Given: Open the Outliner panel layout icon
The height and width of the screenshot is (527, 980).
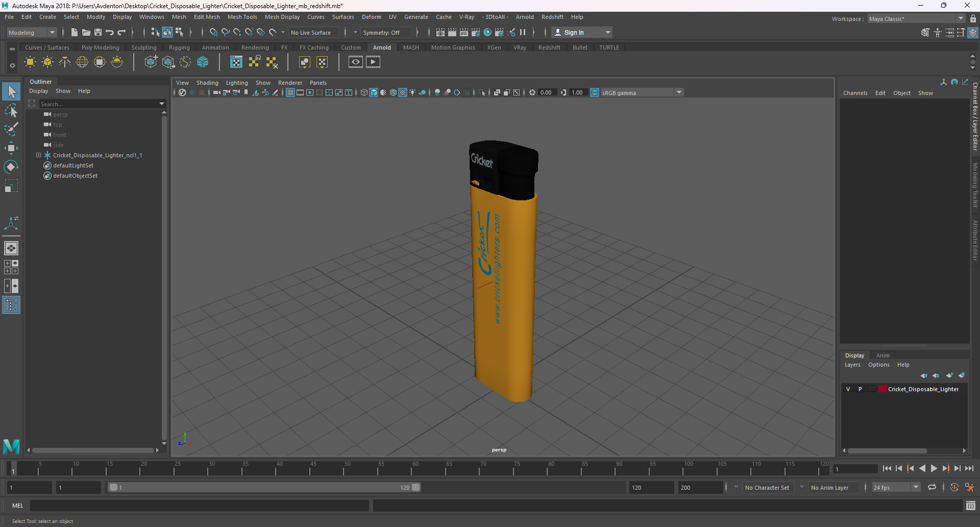Looking at the screenshot, I should pos(11,305).
